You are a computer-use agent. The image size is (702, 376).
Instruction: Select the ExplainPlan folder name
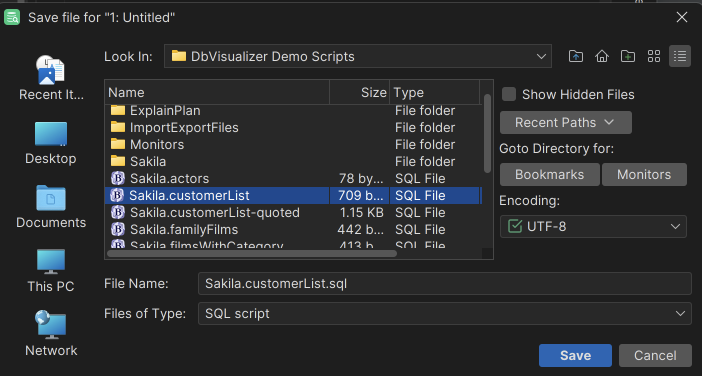click(165, 111)
